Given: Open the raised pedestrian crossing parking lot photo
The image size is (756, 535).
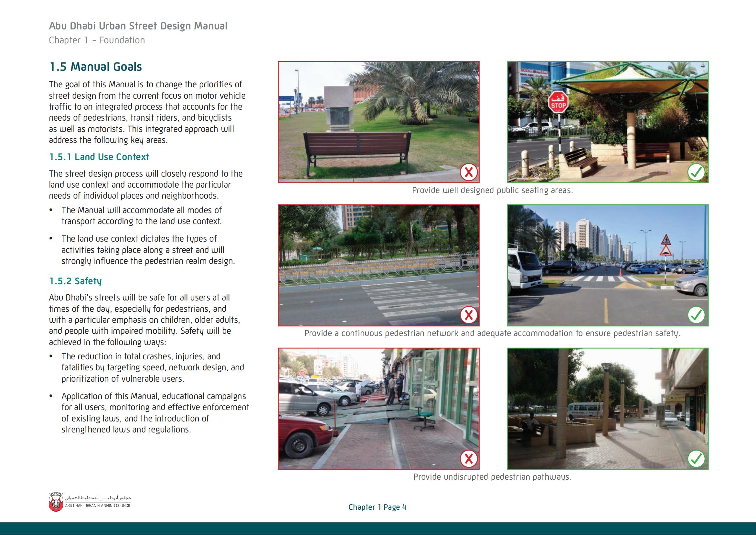Looking at the screenshot, I should pyautogui.click(x=608, y=265).
